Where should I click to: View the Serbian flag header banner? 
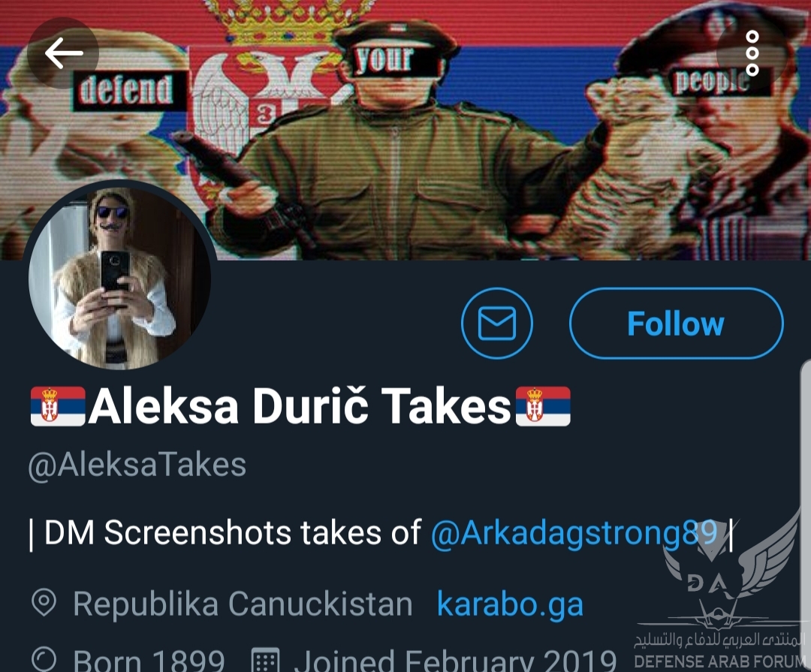405,129
